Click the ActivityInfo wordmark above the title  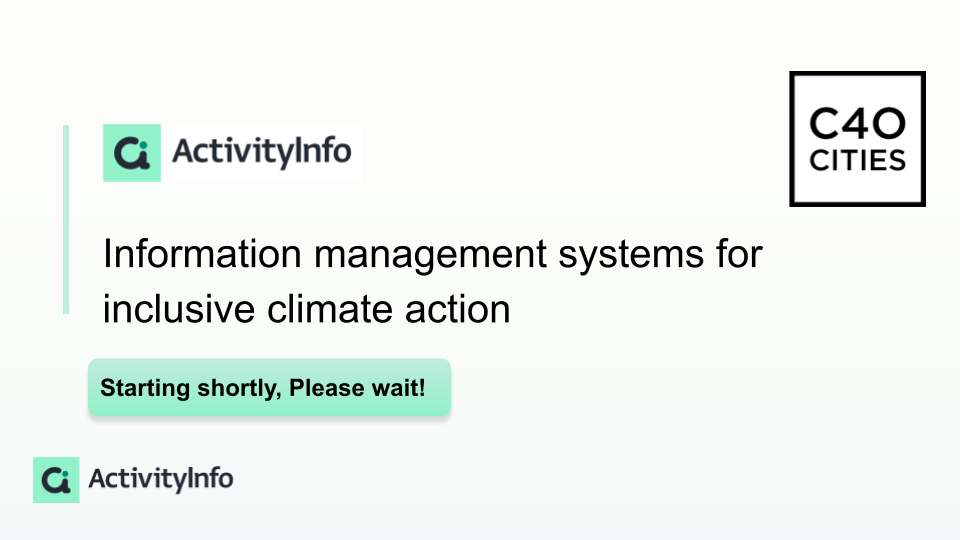(261, 152)
